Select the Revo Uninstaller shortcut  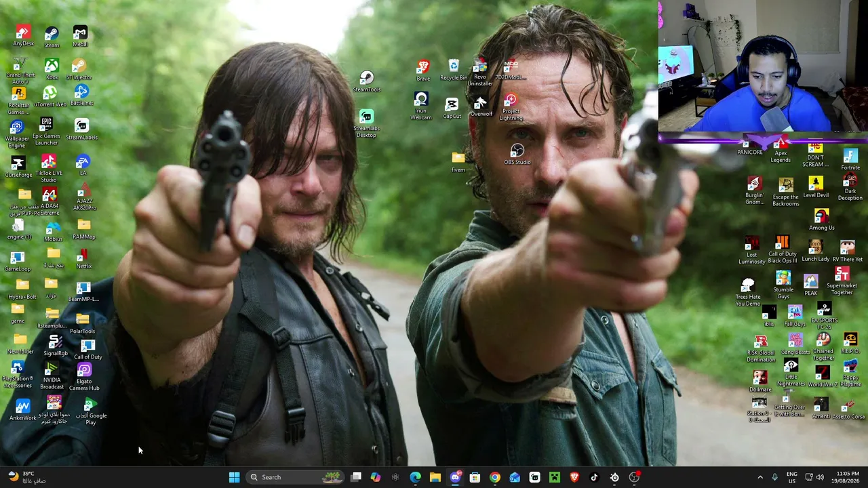479,73
